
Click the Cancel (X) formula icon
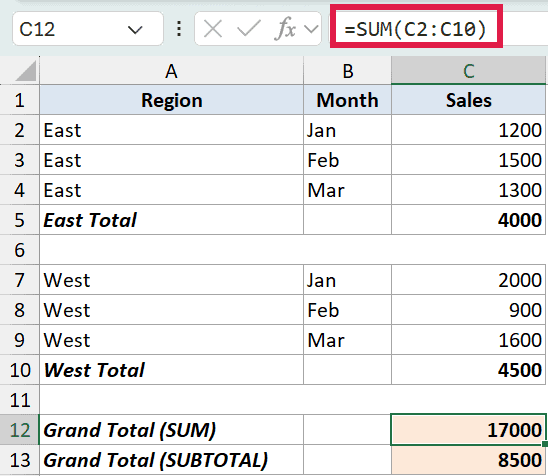(x=213, y=29)
